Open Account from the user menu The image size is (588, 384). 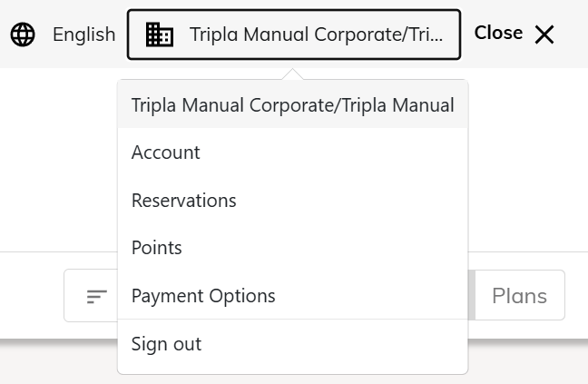point(166,153)
